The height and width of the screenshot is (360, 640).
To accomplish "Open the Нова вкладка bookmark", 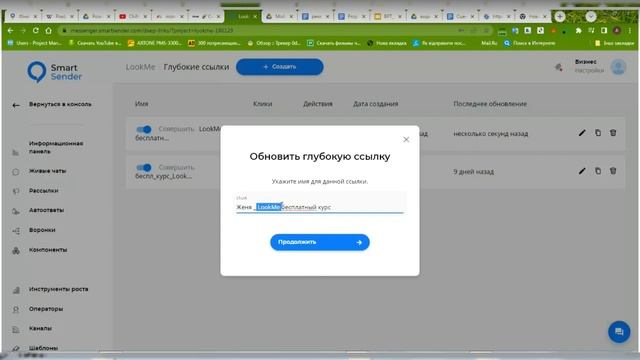I will tap(387, 43).
